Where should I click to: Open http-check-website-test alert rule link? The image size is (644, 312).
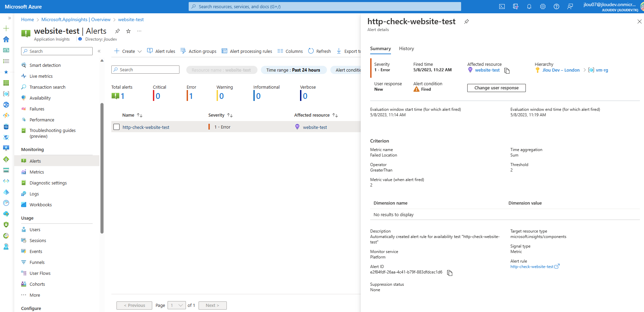tap(535, 267)
